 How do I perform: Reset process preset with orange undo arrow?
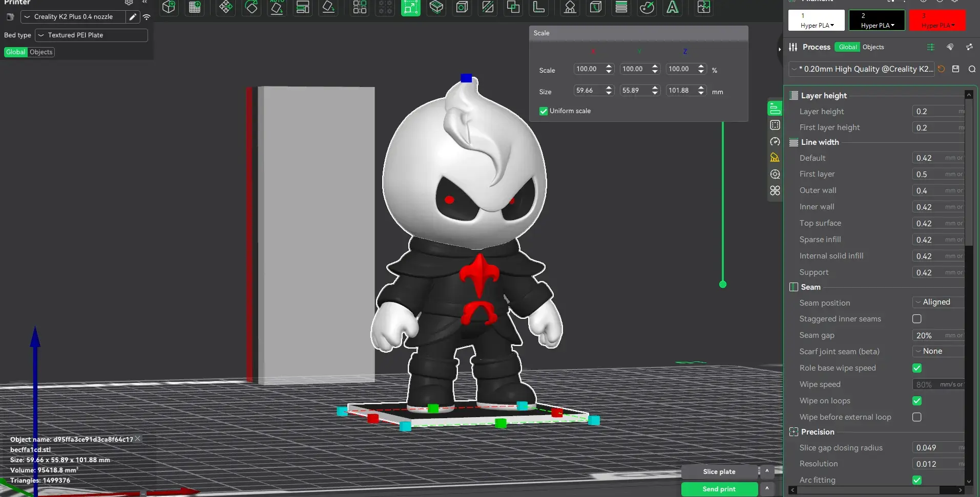coord(942,69)
